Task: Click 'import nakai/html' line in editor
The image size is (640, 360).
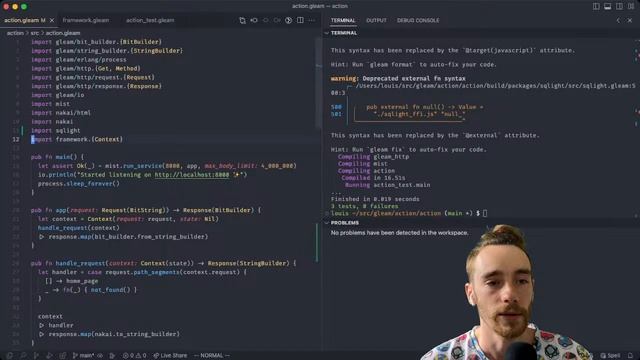Action: 61,113
